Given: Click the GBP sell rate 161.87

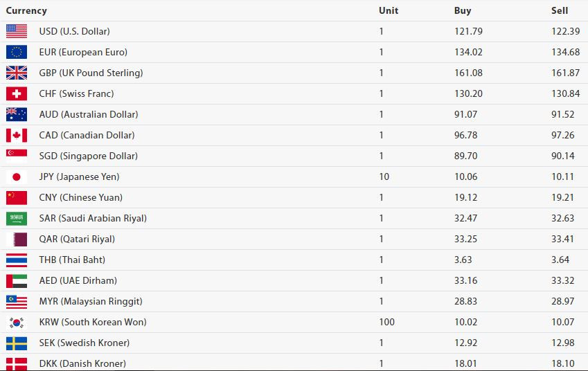Looking at the screenshot, I should coord(566,73).
